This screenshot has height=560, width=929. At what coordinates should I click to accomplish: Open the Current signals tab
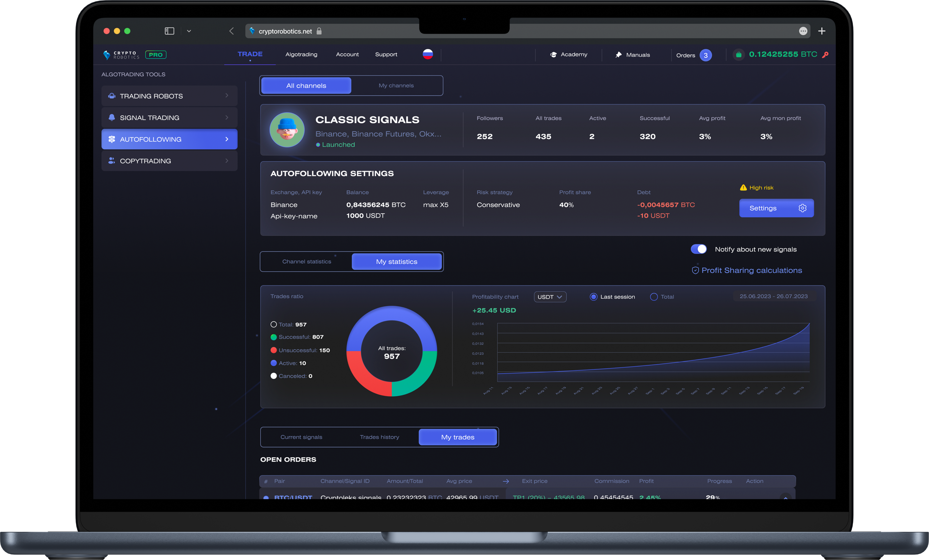(x=301, y=437)
